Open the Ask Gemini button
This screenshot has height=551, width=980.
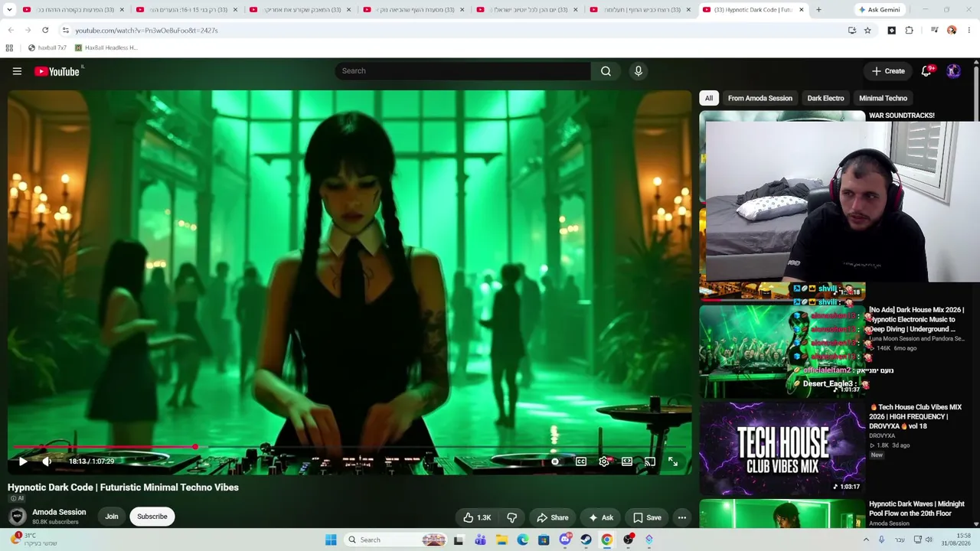pos(879,10)
